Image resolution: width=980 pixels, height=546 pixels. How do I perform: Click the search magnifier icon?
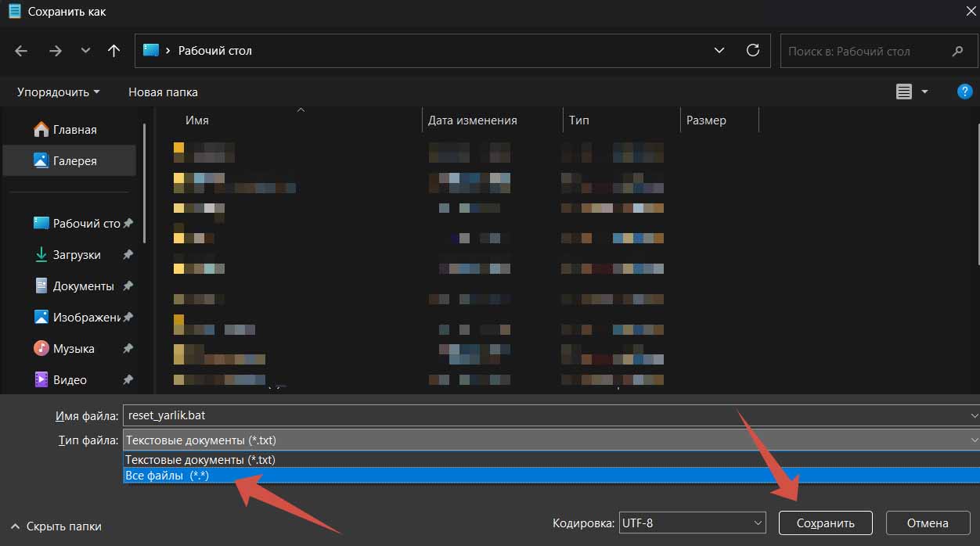click(957, 52)
